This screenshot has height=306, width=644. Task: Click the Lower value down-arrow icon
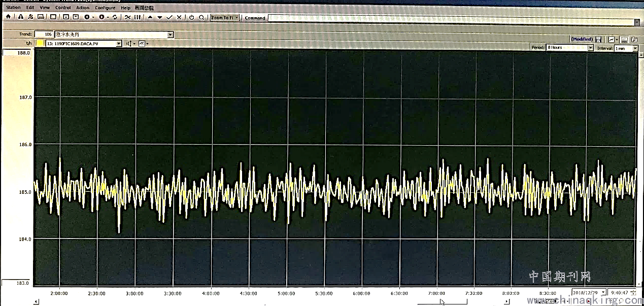pos(160,17)
